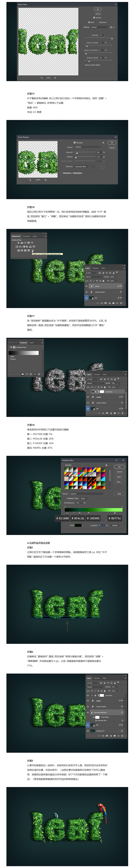Click the Name field showing Custom
This screenshot has height=868, width=134.
pos(86,494)
